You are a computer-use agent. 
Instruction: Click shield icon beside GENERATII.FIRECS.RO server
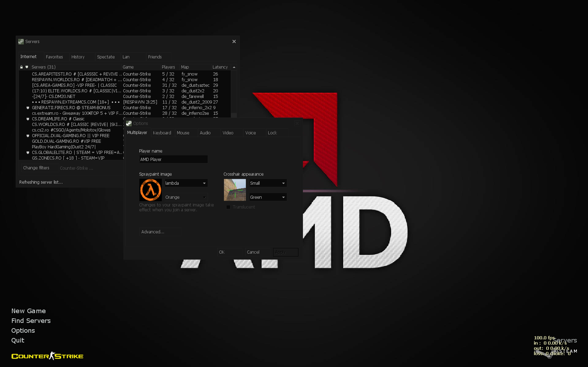click(28, 108)
